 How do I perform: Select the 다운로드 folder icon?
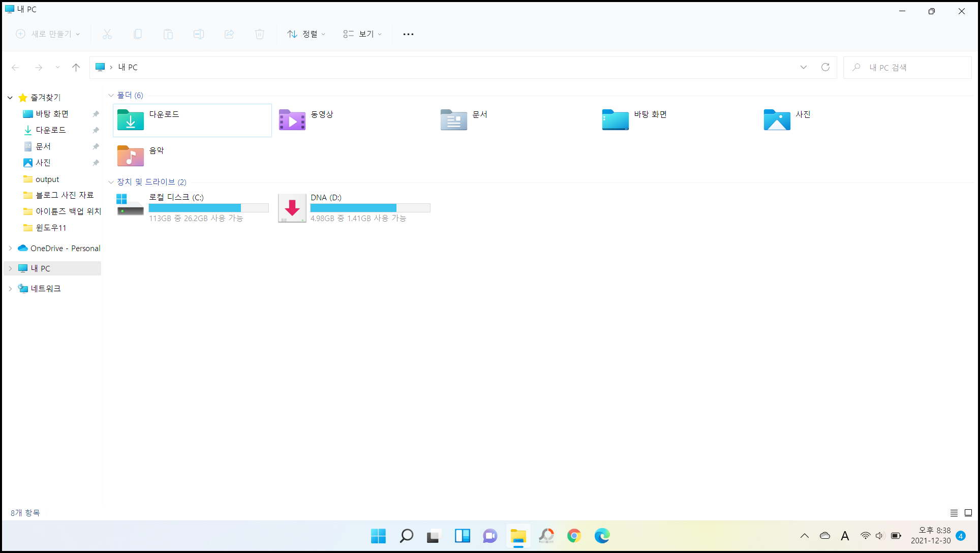click(x=131, y=120)
